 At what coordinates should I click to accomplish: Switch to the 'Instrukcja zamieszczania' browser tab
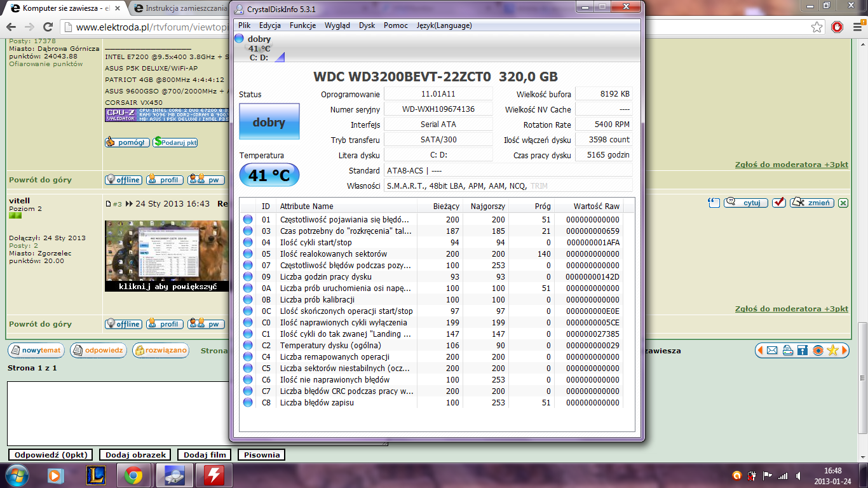coord(181,9)
